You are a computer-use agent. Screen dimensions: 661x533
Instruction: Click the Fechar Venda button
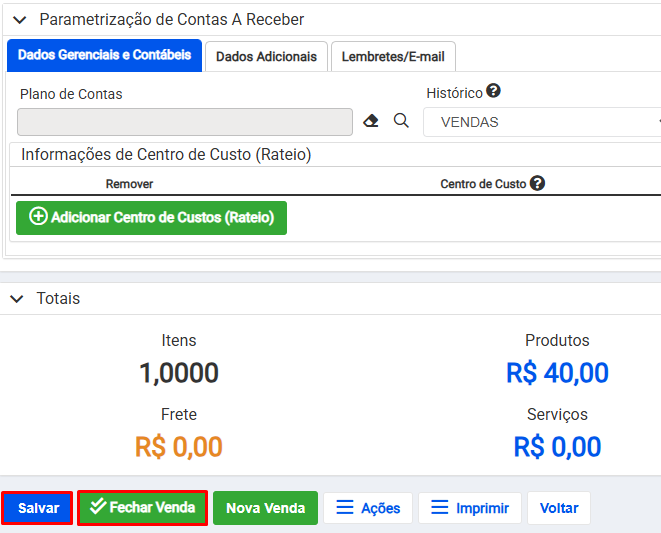[x=142, y=508]
